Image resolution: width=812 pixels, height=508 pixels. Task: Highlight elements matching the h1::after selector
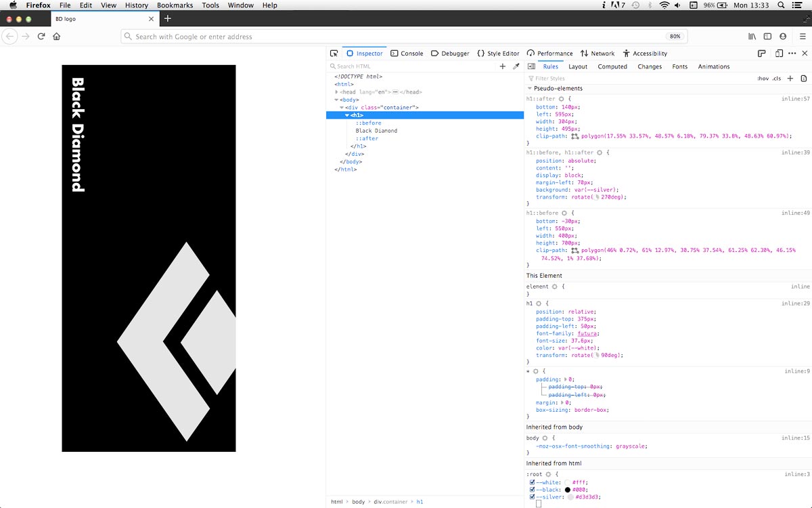pyautogui.click(x=561, y=99)
